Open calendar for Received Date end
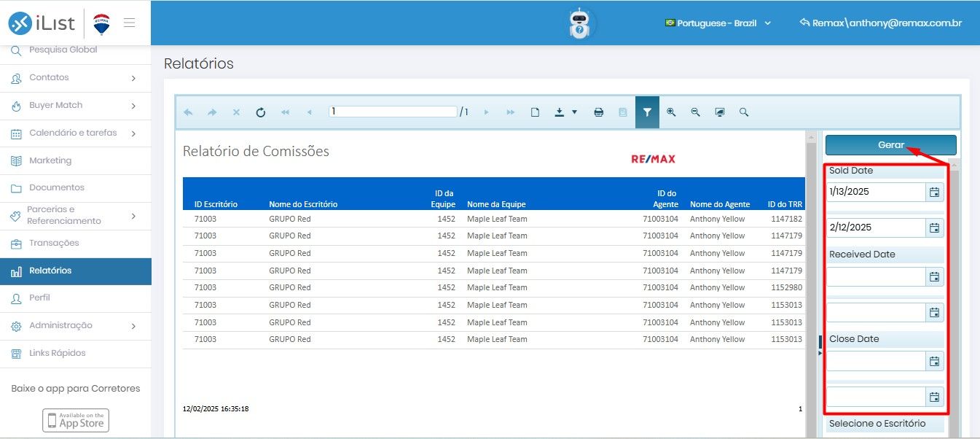Screen dimensions: 980x439 click(934, 312)
